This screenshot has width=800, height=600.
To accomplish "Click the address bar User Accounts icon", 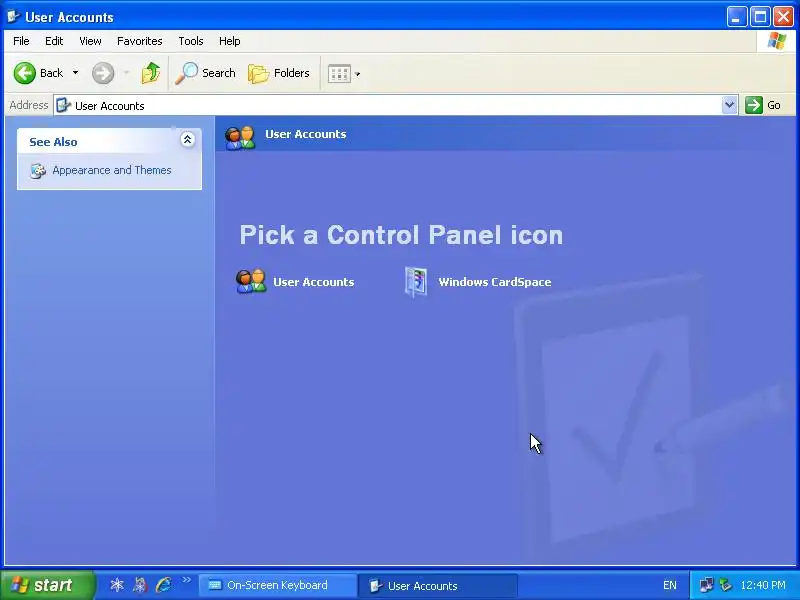I will (x=63, y=105).
